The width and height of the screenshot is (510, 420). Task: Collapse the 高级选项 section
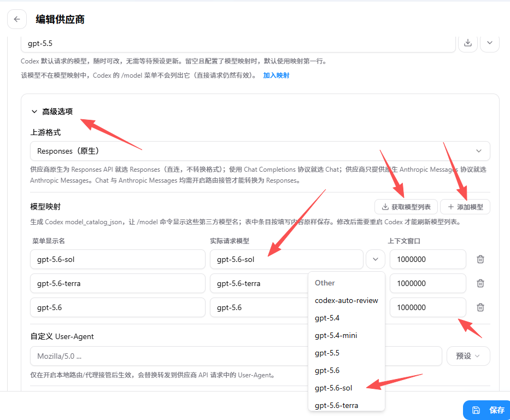pos(52,112)
